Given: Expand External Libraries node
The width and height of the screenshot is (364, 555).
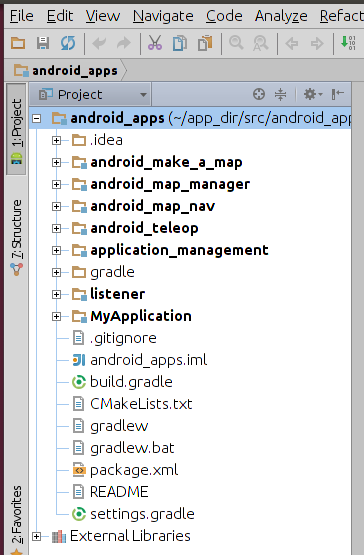Looking at the screenshot, I should [x=36, y=536].
